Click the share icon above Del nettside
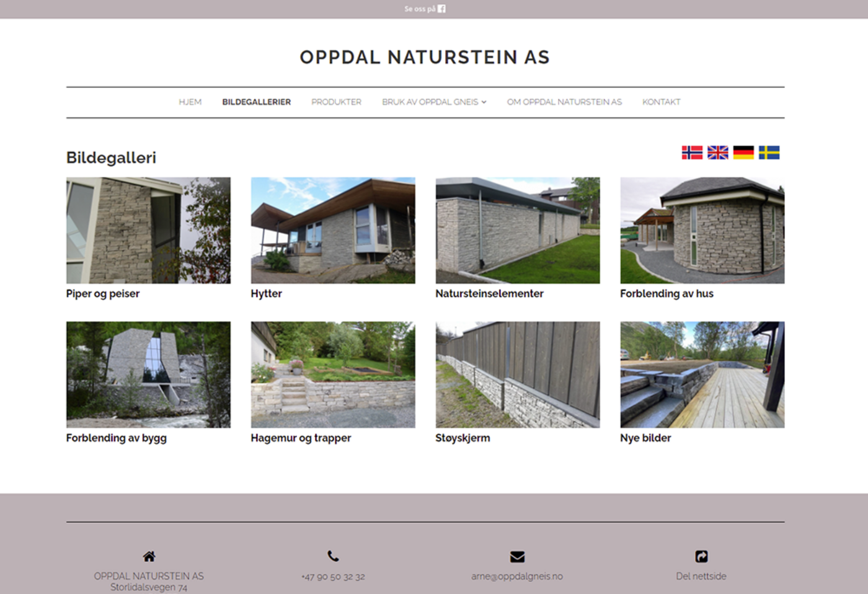Viewport: 868px width, 594px height. (x=701, y=556)
